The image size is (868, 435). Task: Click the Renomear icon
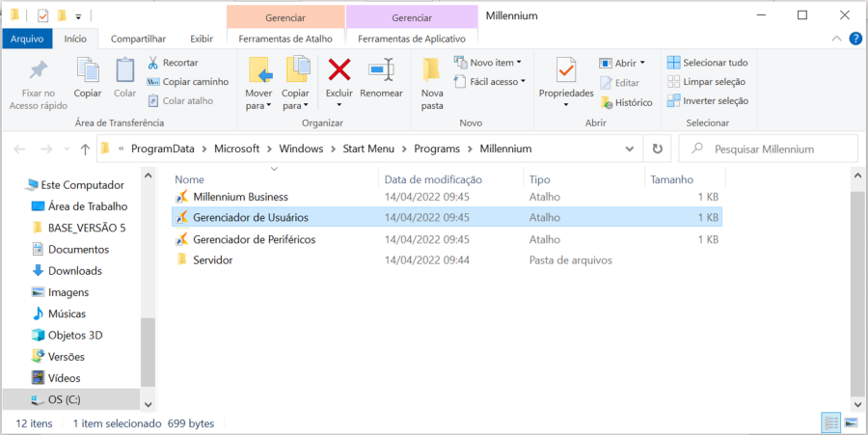pos(381,70)
